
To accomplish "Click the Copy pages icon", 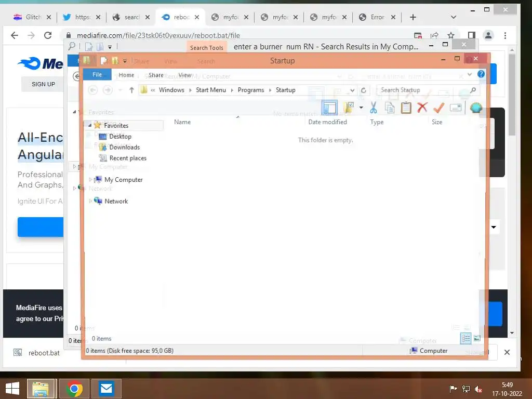I will tap(390, 108).
